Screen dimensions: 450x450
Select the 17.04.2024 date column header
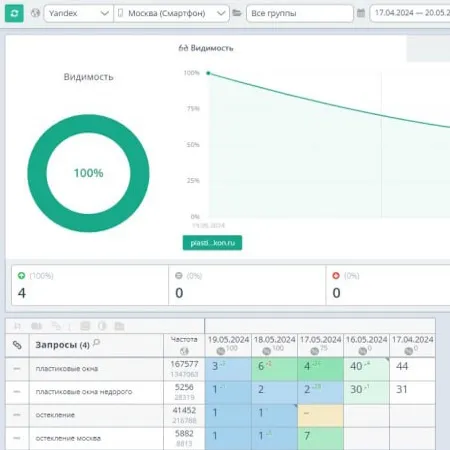pyautogui.click(x=413, y=345)
